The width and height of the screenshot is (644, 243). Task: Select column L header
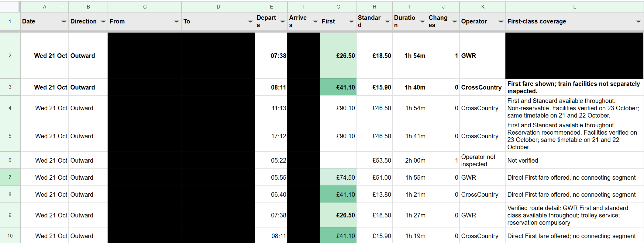574,6
